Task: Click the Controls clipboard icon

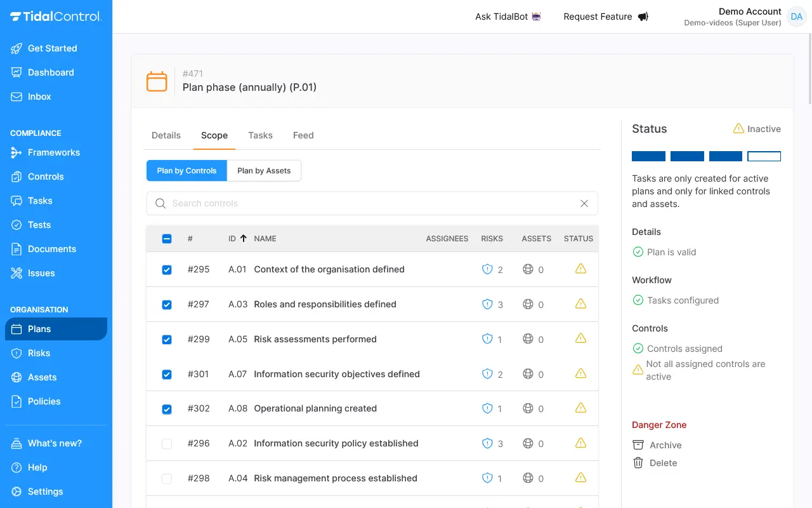Action: (16, 177)
